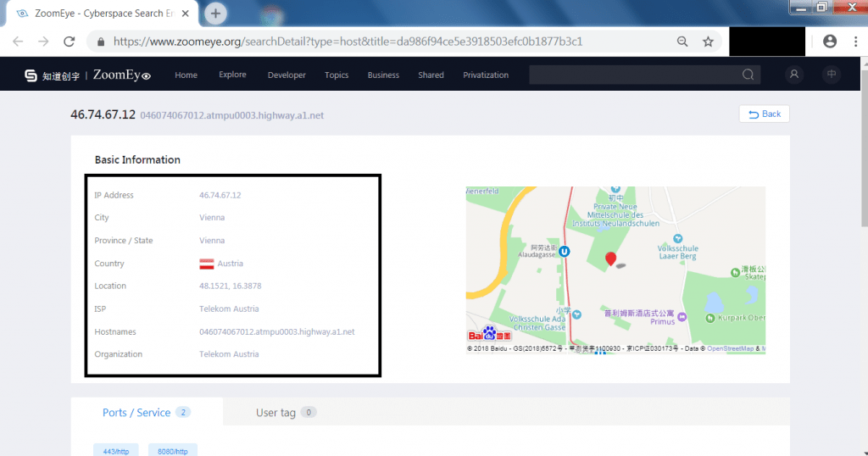The height and width of the screenshot is (456, 868).
Task: Bookmark this page with star icon
Action: pyautogui.click(x=708, y=42)
